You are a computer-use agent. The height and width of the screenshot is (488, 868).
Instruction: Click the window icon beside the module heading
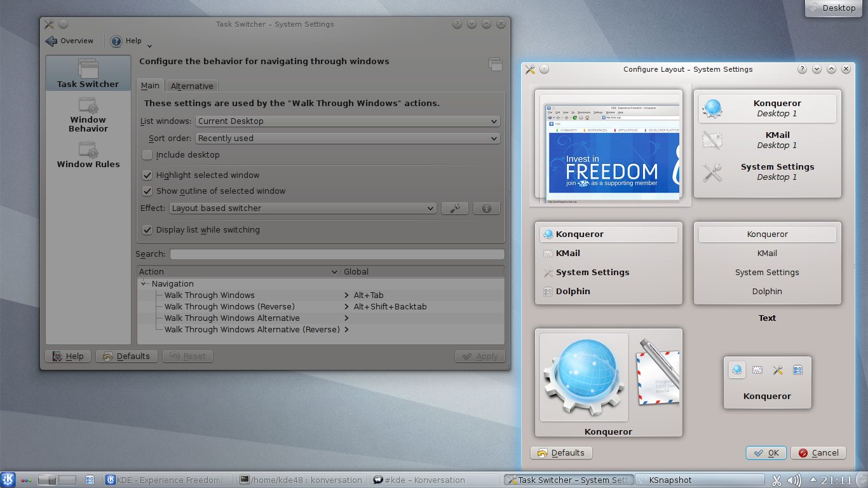click(x=495, y=63)
